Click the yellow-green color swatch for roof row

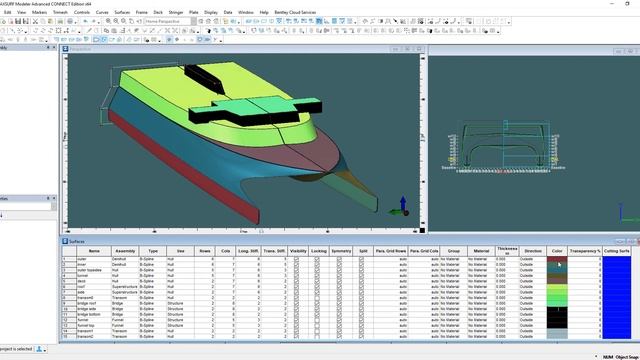click(x=557, y=287)
